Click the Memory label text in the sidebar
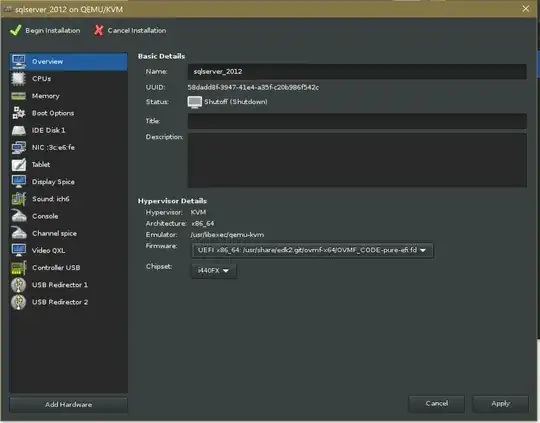This screenshot has width=540, height=423. pyautogui.click(x=46, y=96)
